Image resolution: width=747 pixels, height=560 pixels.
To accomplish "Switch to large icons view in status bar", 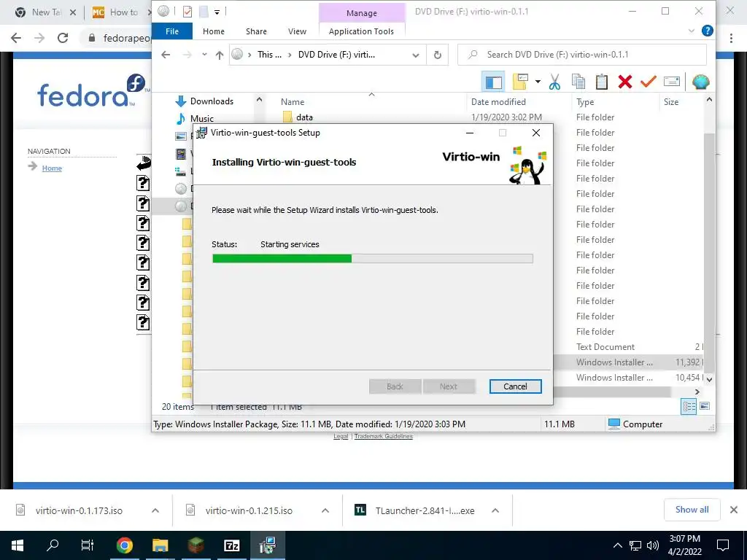I will point(705,406).
